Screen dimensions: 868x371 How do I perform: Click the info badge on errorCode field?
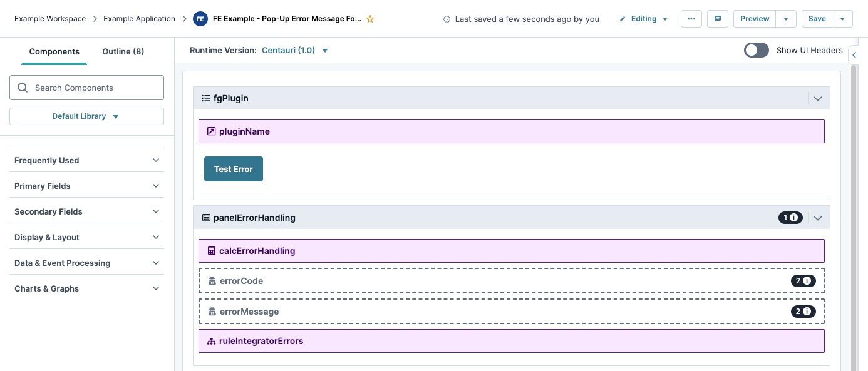[x=803, y=281]
